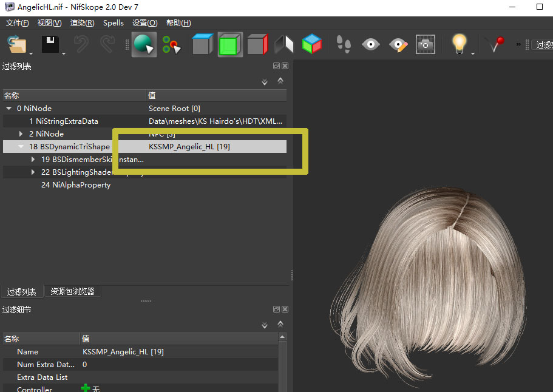
Task: Expand the toolbar overflow chevron
Action: point(518,44)
